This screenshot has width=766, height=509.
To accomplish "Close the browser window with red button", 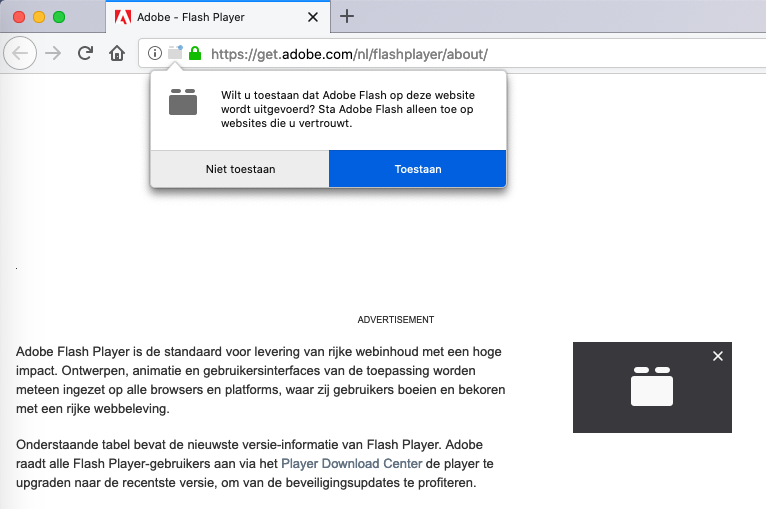I will (19, 17).
